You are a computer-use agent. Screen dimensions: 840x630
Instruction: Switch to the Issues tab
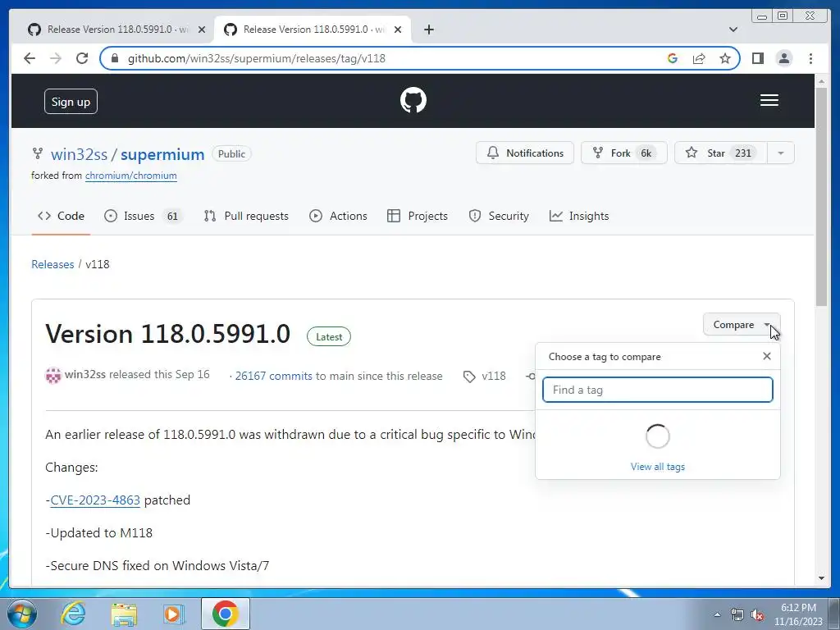(143, 216)
